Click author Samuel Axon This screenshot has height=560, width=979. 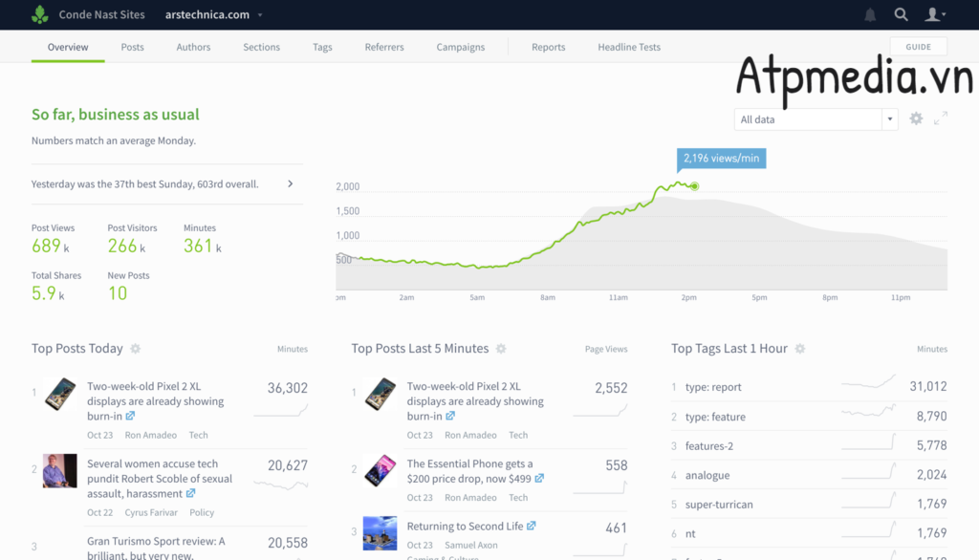click(x=470, y=545)
